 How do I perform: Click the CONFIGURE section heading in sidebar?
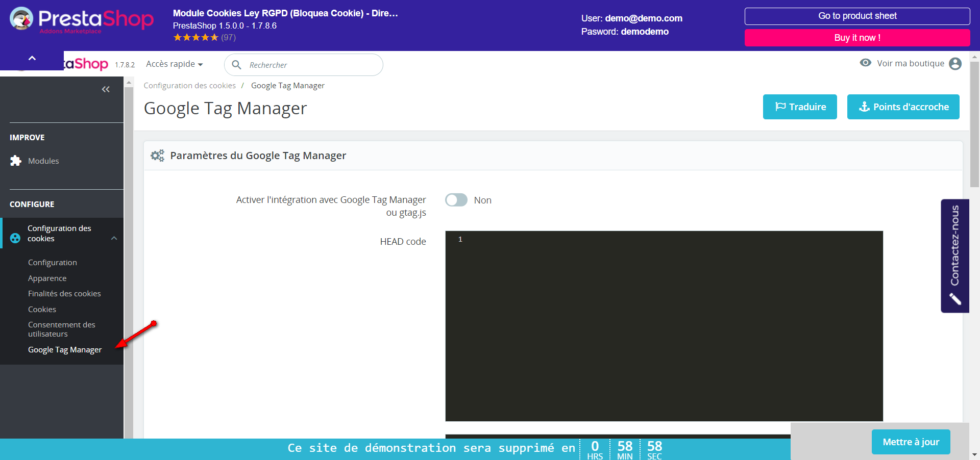coord(32,205)
